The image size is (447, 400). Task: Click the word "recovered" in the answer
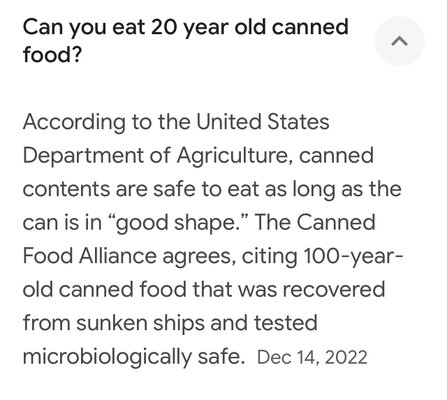(x=334, y=289)
